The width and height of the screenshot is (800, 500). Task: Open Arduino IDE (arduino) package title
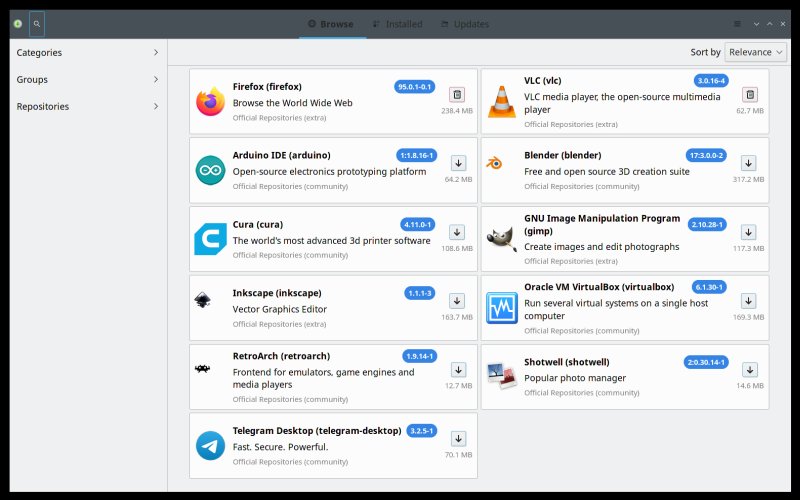(282, 155)
